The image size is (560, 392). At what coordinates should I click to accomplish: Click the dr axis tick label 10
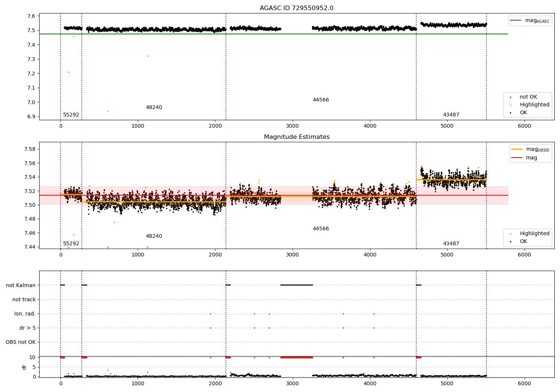coord(32,358)
